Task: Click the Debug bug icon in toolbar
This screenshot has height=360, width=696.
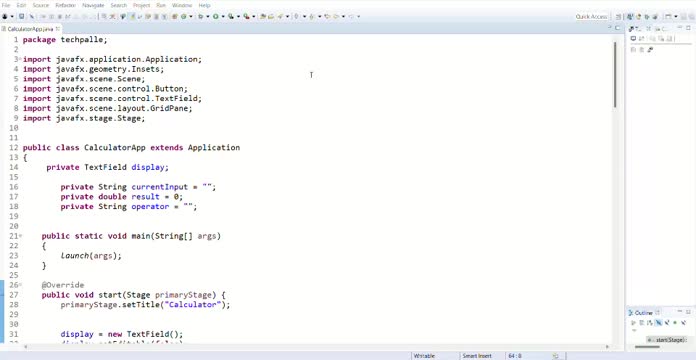Action: (x=201, y=16)
